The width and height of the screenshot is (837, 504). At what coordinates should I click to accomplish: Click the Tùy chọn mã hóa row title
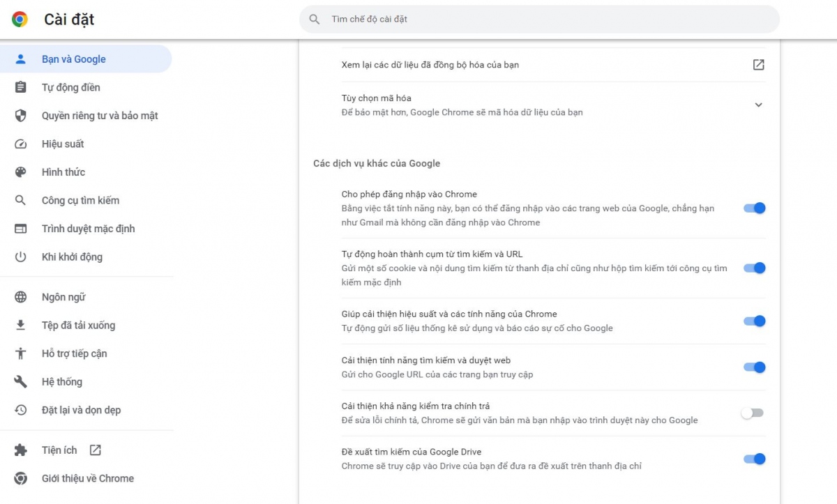[377, 98]
